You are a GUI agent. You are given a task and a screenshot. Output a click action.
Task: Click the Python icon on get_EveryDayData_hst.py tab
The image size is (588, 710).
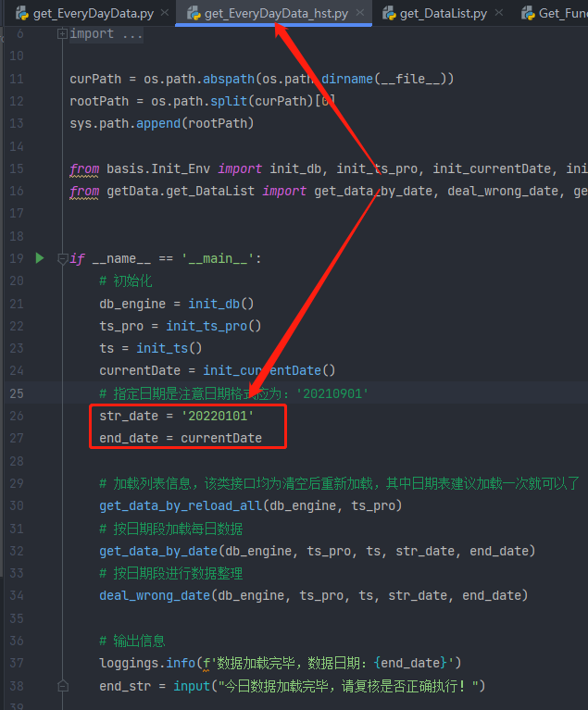(x=194, y=13)
